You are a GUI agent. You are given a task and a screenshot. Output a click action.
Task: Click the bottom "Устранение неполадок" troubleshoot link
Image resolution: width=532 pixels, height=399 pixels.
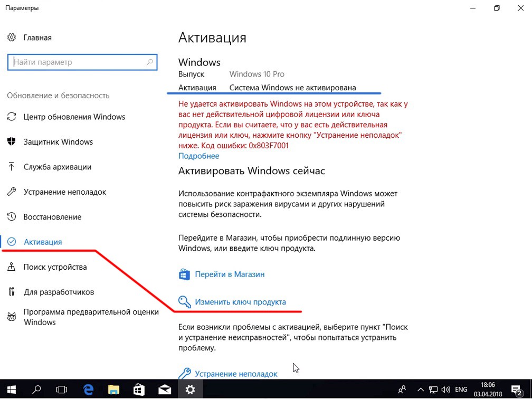coord(236,374)
